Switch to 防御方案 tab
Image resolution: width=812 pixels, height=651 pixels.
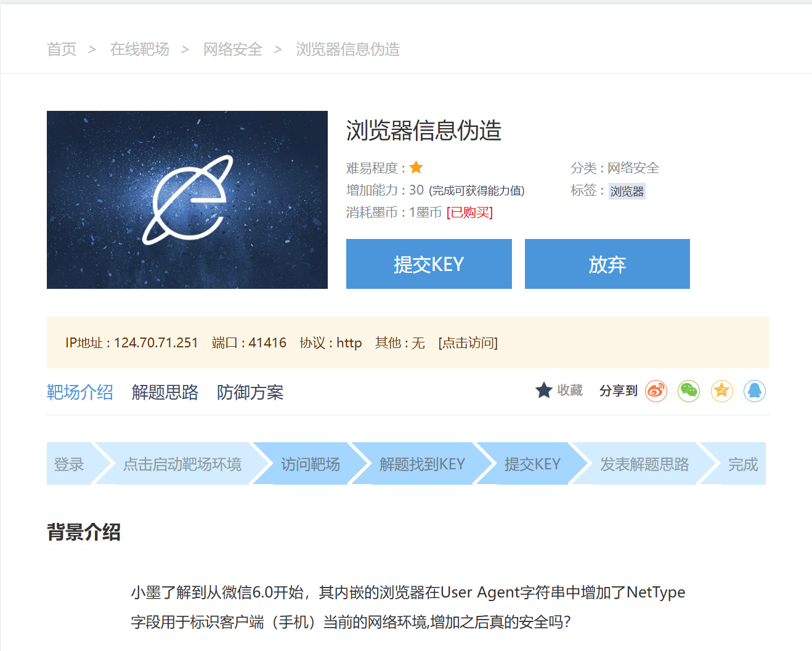point(250,392)
